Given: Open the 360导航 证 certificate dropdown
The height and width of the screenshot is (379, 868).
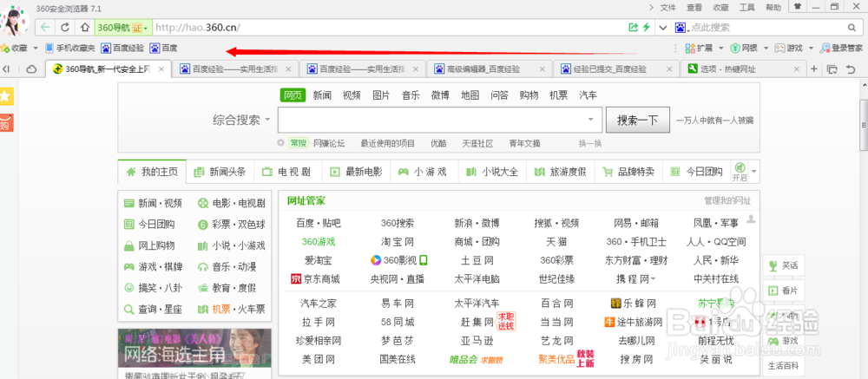Looking at the screenshot, I should coord(122,27).
